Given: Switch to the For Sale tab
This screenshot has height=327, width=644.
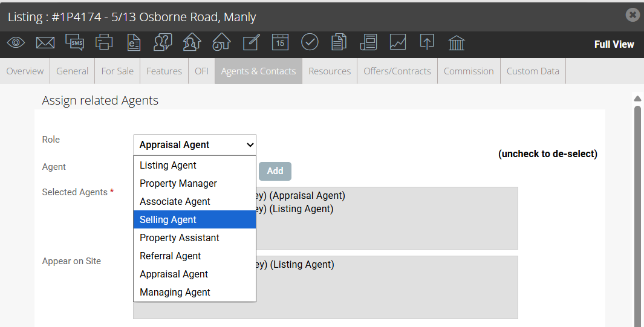Looking at the screenshot, I should tap(117, 71).
